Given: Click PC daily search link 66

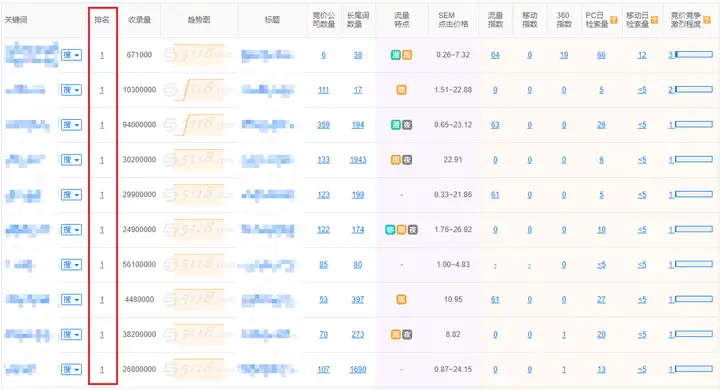Looking at the screenshot, I should (601, 55).
